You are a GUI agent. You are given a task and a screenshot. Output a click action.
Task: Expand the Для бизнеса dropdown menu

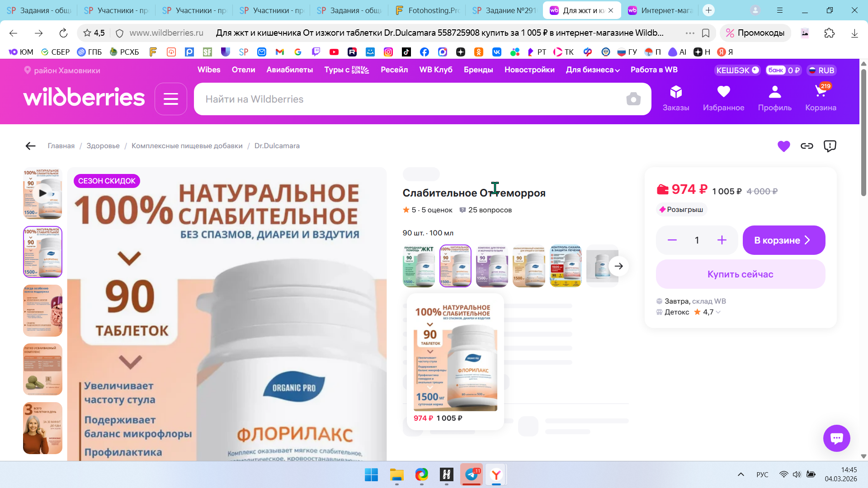593,70
